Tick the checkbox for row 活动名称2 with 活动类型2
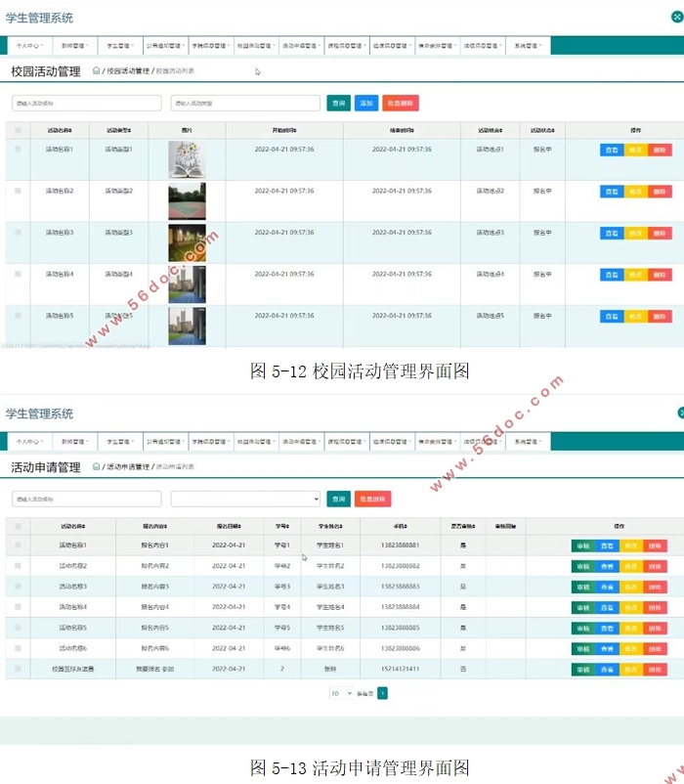The image size is (684, 784). coord(18,191)
